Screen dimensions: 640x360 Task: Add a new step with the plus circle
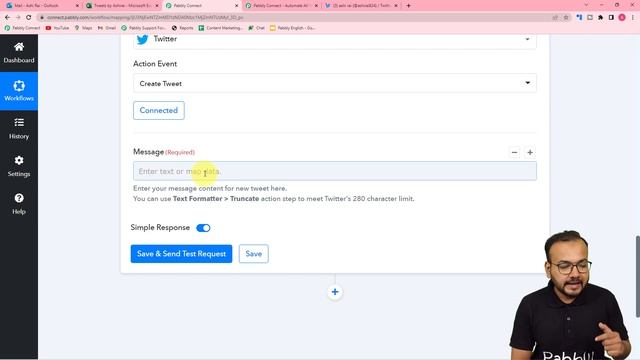[x=335, y=292]
